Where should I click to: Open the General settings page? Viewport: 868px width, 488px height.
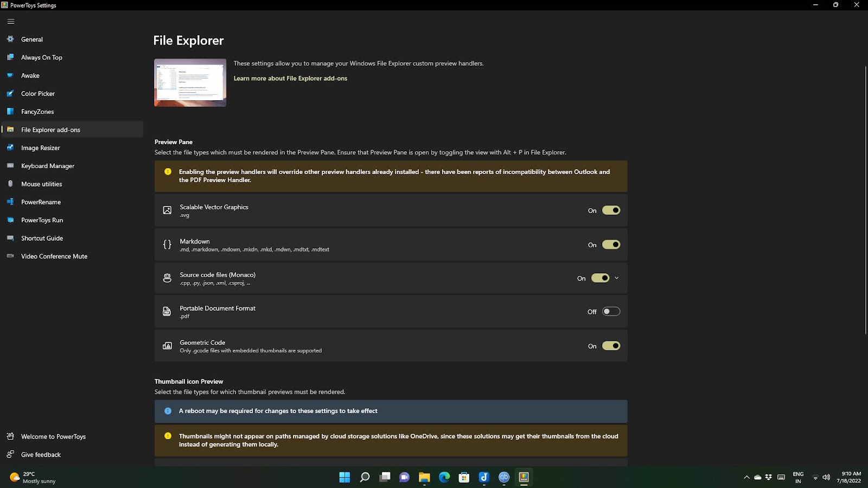pos(72,39)
